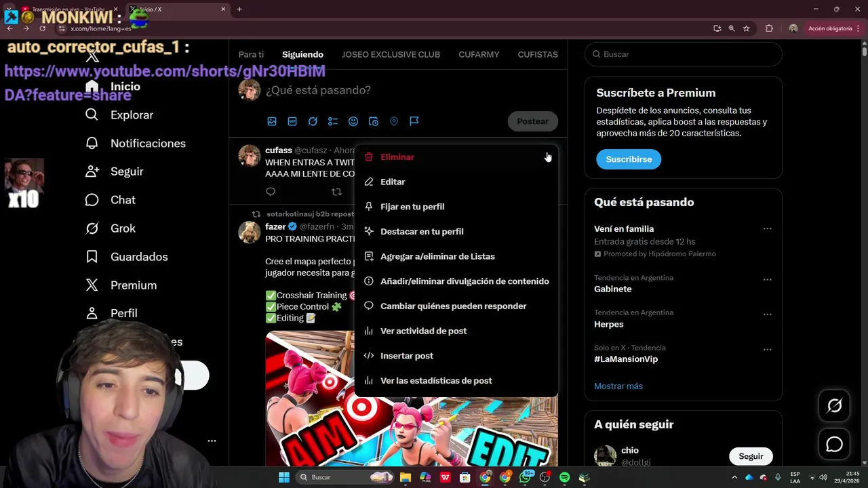This screenshot has width=868, height=488.
Task: Click the repost icon on cufass post
Action: (336, 192)
